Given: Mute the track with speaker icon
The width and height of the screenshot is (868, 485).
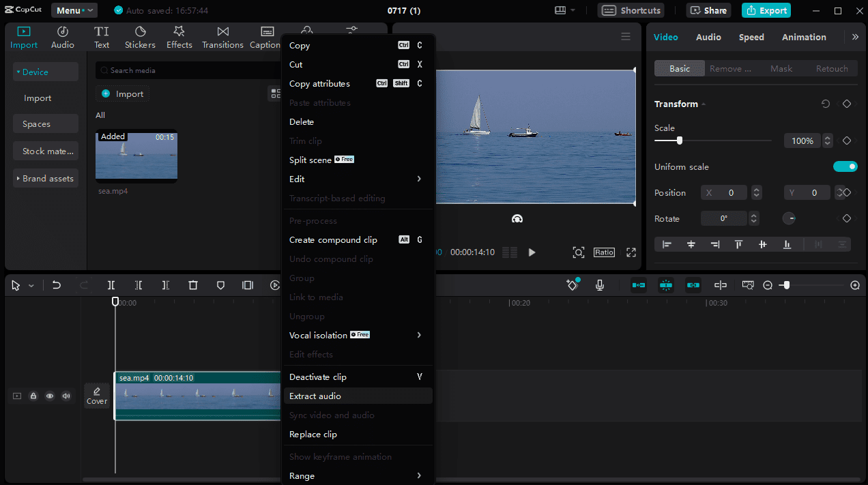Looking at the screenshot, I should pos(66,396).
